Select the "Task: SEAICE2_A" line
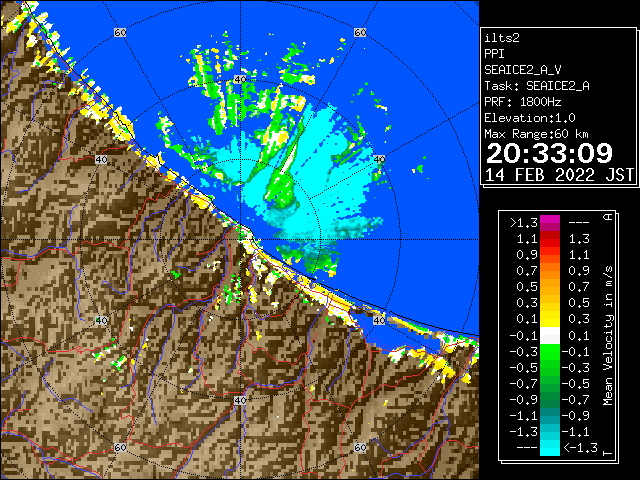640x480 pixels. click(537, 86)
